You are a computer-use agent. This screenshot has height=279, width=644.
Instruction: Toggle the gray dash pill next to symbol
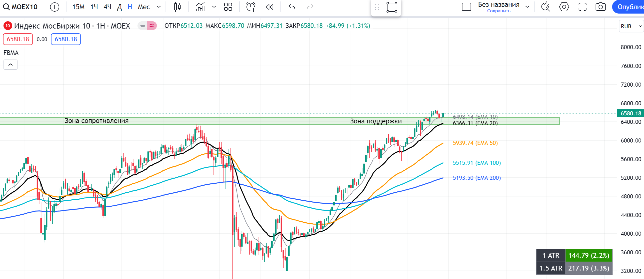coord(143,26)
